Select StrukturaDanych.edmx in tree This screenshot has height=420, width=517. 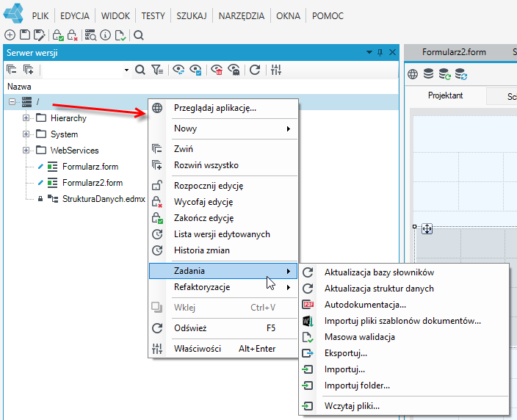[104, 199]
